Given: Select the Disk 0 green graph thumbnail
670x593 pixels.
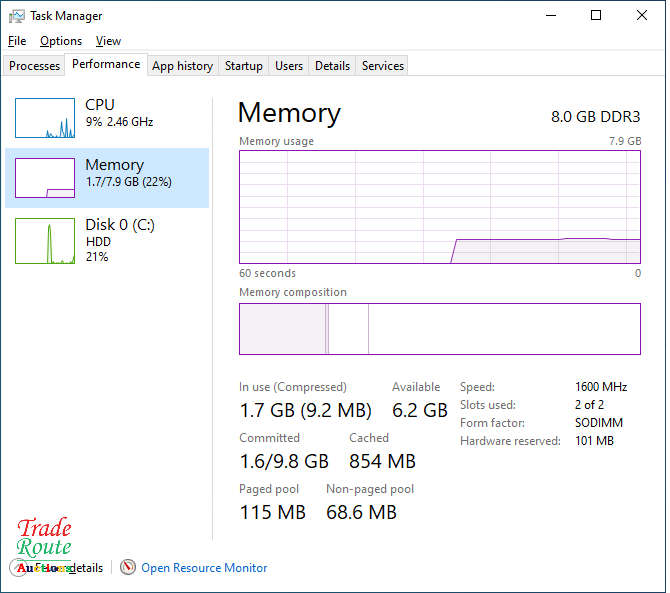Looking at the screenshot, I should pyautogui.click(x=45, y=241).
